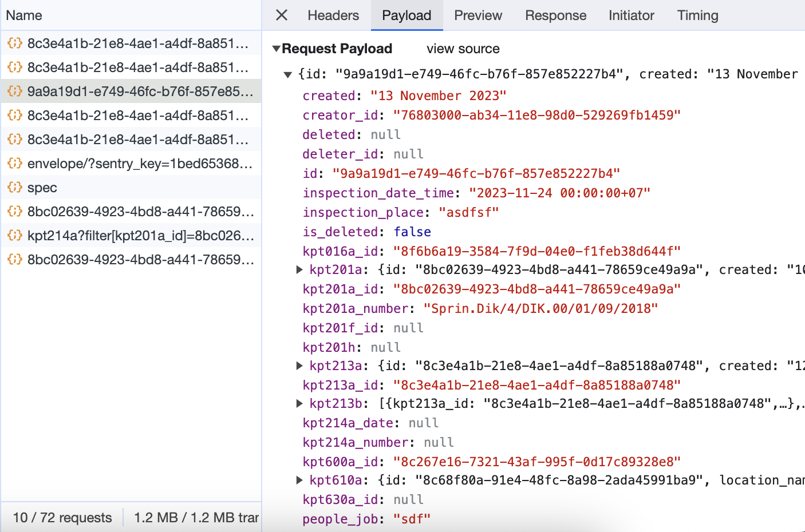Open the Timing tab

point(697,15)
